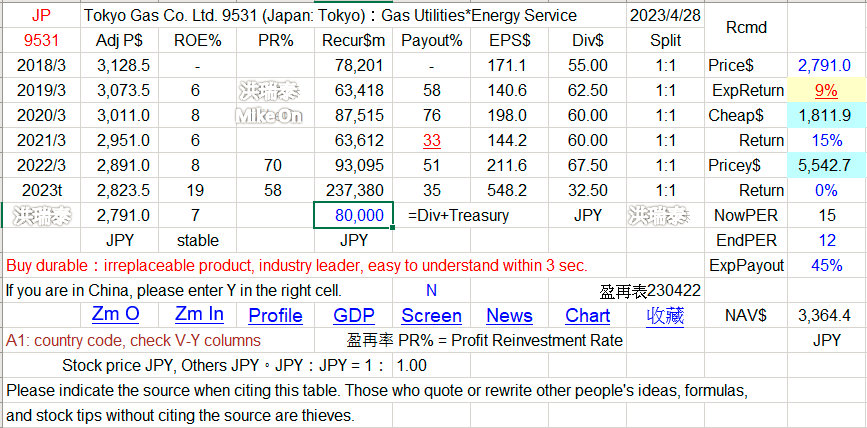
Task: Open the Zm O link
Action: [x=115, y=315]
